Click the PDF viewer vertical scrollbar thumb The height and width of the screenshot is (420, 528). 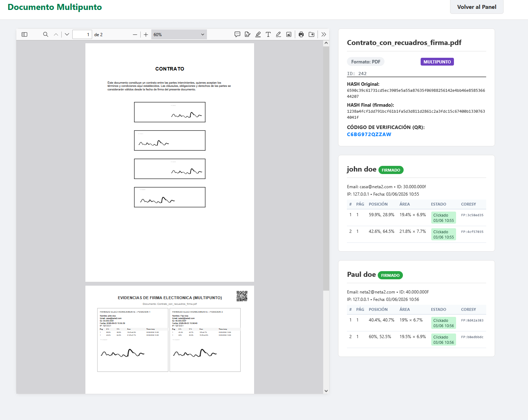(x=326, y=168)
